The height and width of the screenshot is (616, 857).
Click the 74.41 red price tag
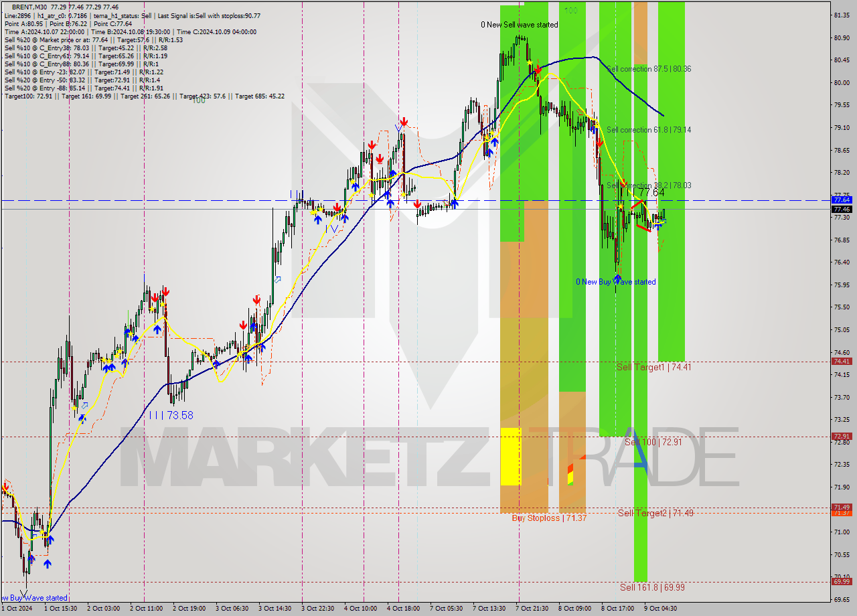tap(842, 362)
